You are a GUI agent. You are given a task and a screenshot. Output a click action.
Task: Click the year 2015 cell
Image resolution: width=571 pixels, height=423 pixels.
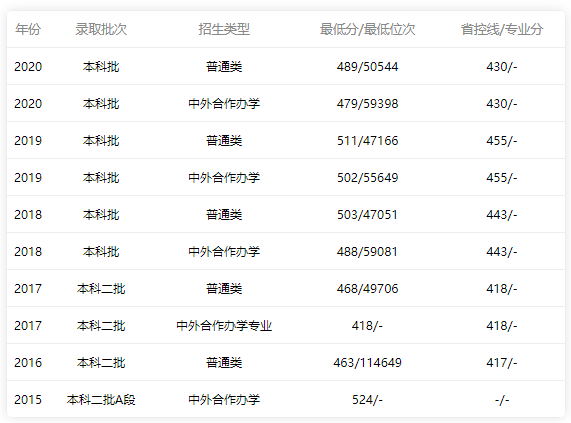point(28,400)
